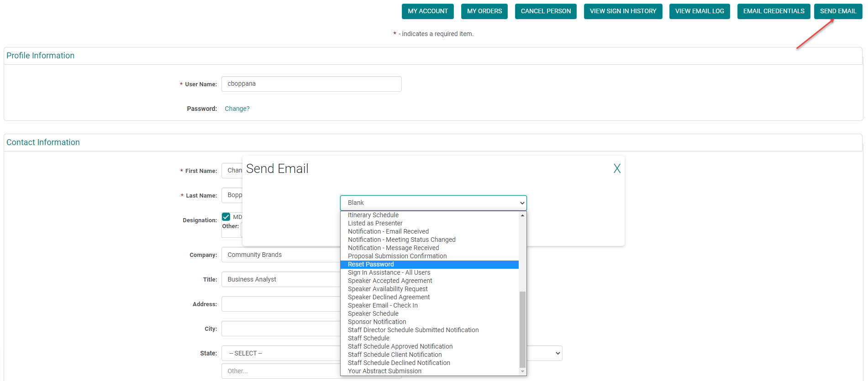Choose Itinerary Schedule template
Screen dimensions: 868x381
click(373, 215)
